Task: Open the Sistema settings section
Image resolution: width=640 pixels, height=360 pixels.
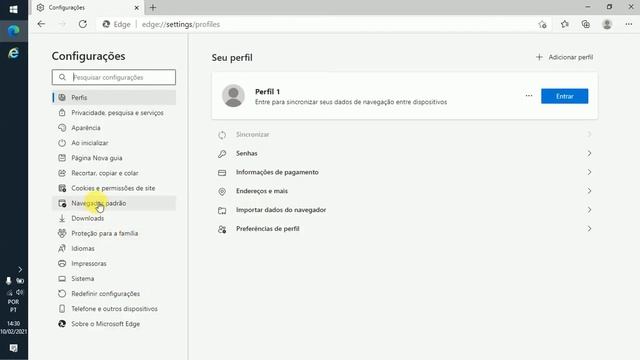Action: (114, 279)
